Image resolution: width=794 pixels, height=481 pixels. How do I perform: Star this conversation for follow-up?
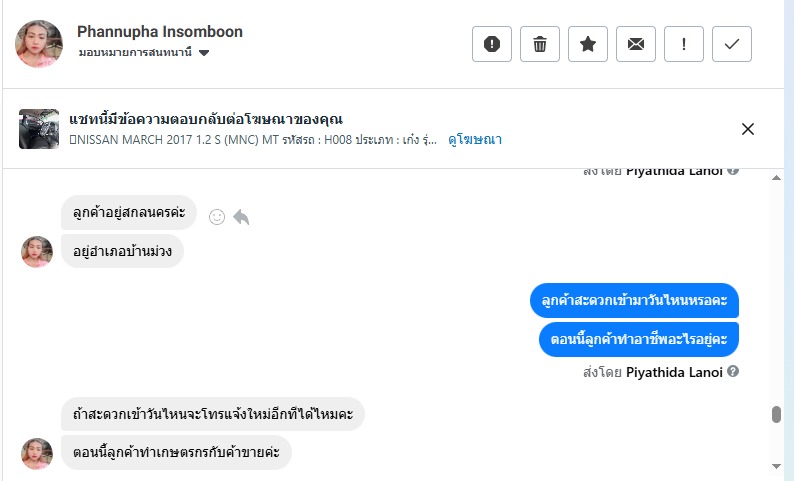588,44
